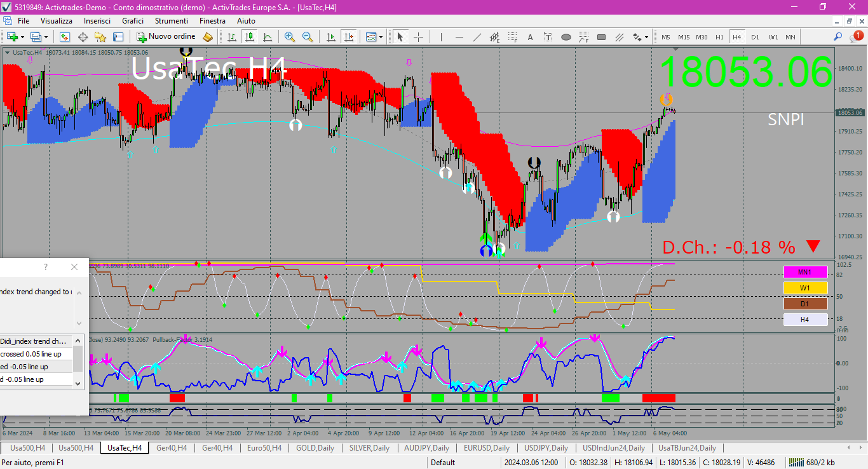Screen dimensions: 868x469
Task: Show the Market Watch window
Action: point(65,37)
